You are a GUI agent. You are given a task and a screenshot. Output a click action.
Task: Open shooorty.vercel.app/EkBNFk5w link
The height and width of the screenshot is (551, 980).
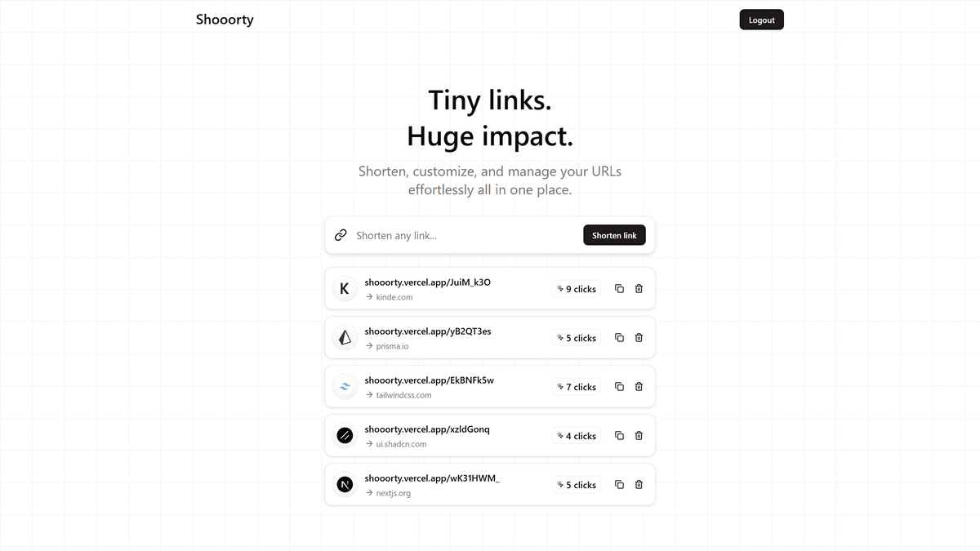(x=430, y=380)
